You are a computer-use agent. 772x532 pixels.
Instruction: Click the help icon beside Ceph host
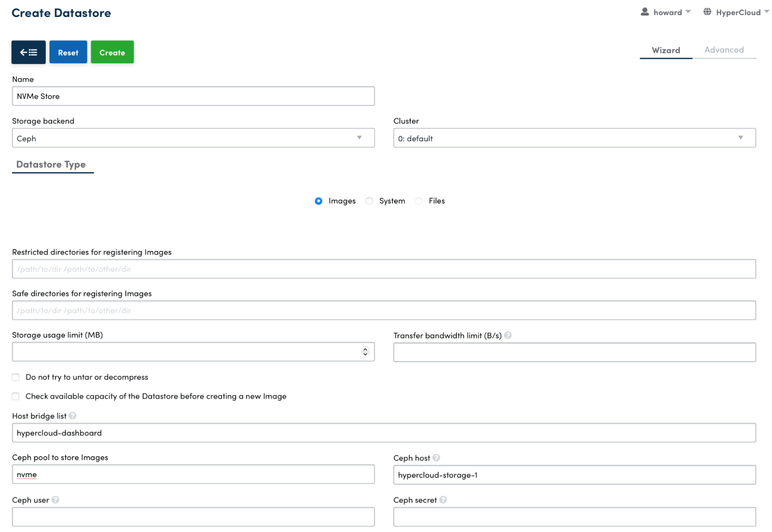point(436,458)
